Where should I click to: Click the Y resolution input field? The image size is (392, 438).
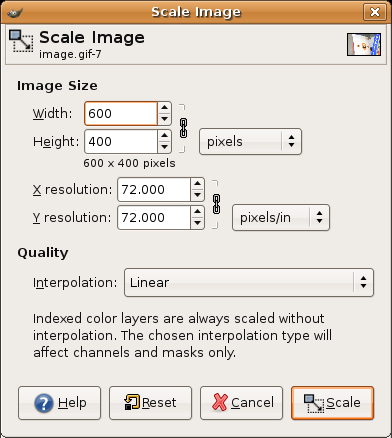point(154,218)
